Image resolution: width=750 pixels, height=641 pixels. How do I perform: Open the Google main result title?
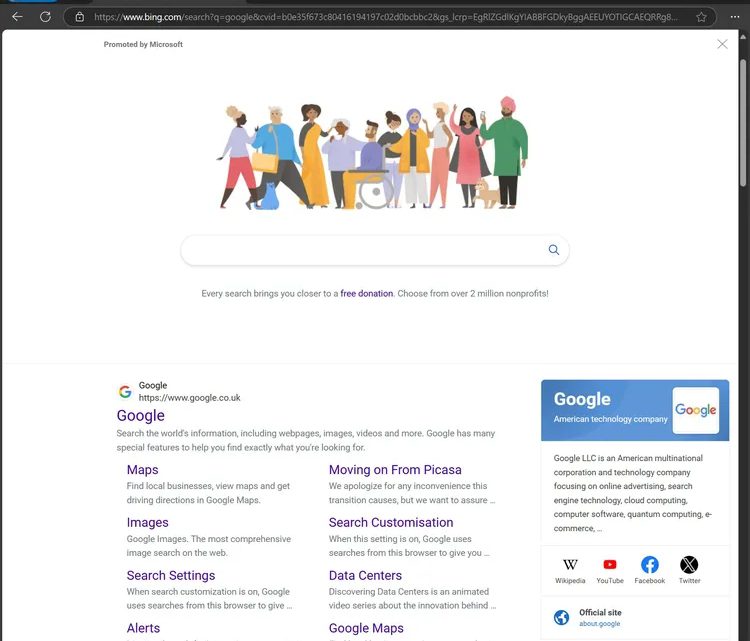[141, 415]
